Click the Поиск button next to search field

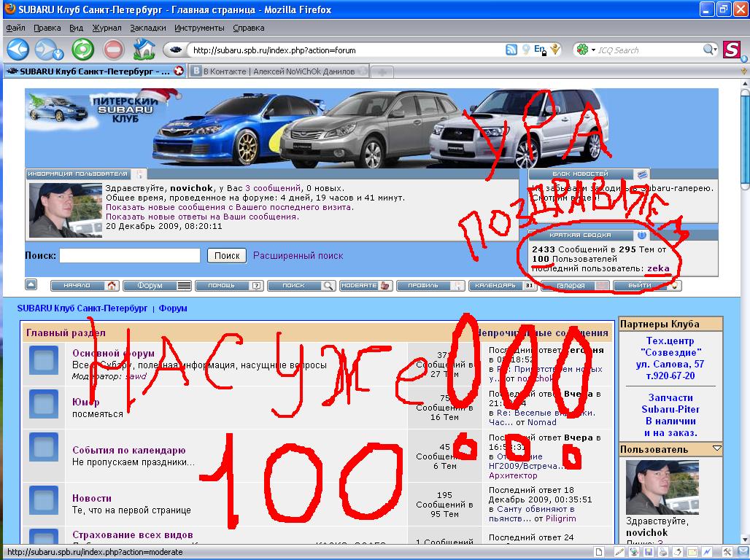[227, 256]
